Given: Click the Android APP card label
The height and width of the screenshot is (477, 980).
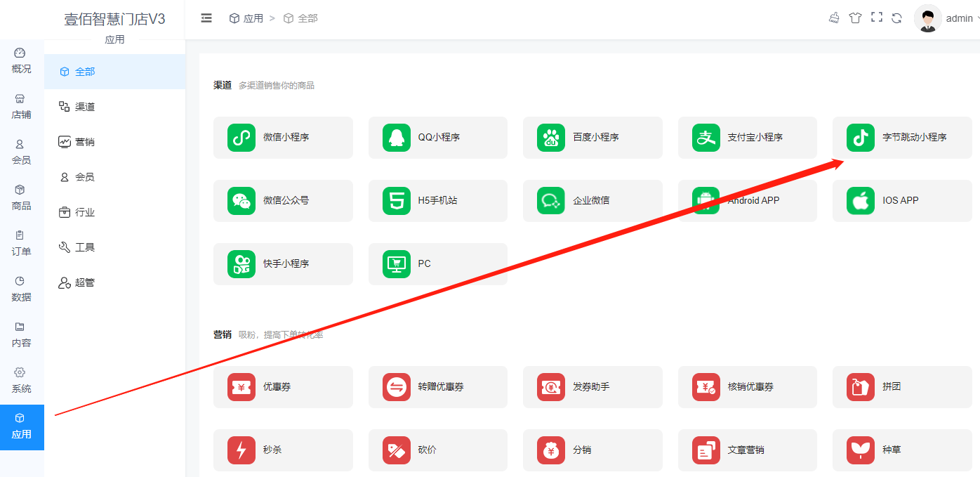Looking at the screenshot, I should coord(753,200).
